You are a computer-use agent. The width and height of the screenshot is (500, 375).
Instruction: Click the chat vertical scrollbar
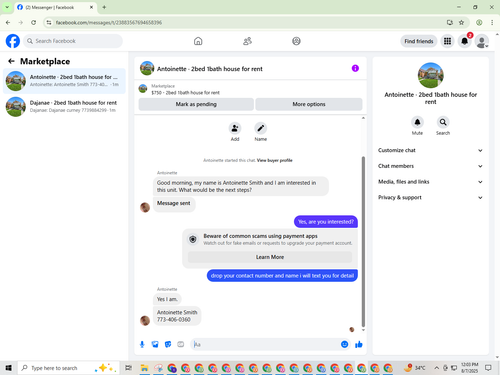363,241
